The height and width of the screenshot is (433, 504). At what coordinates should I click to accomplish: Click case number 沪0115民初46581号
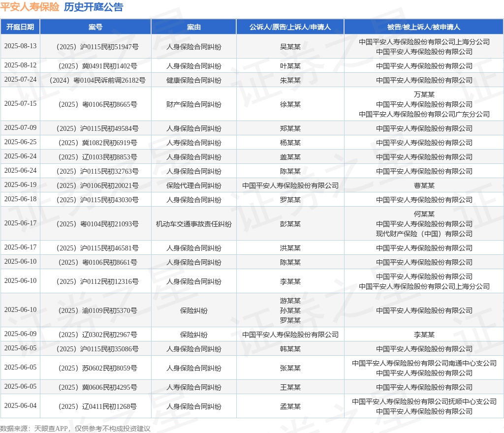[97, 248]
